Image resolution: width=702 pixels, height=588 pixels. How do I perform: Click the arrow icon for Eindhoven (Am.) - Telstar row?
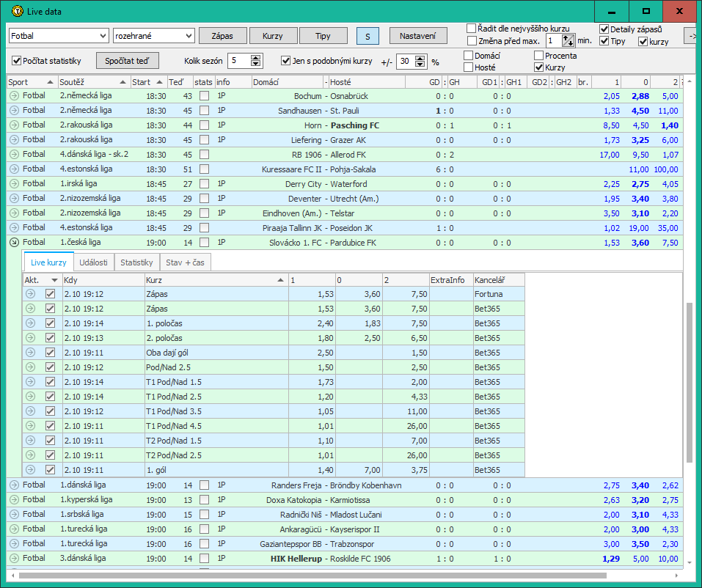pyautogui.click(x=15, y=213)
